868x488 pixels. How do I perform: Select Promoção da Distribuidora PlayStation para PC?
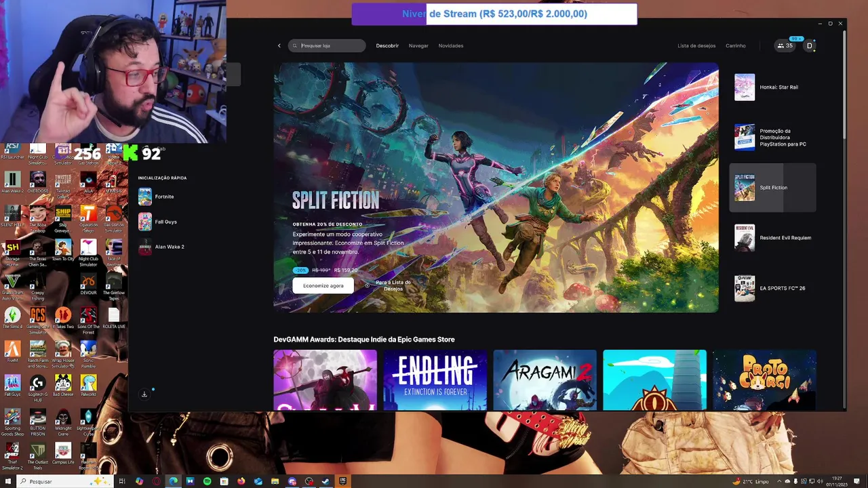coord(773,137)
